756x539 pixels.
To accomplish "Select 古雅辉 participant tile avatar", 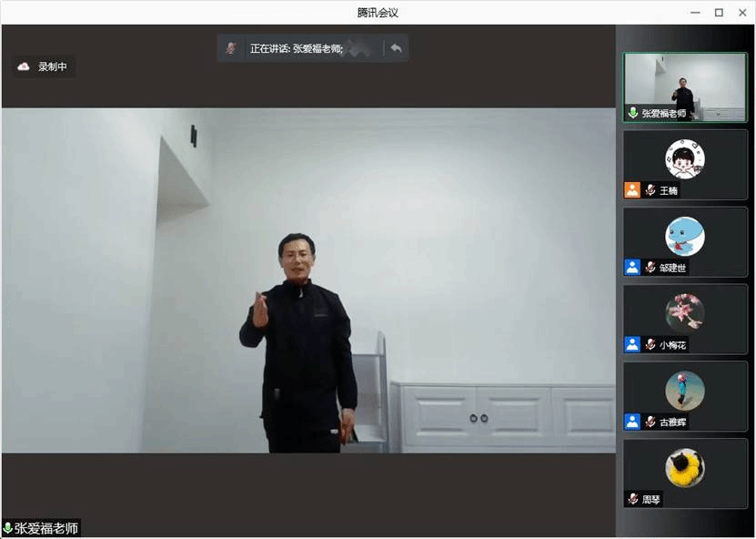I will pyautogui.click(x=685, y=391).
